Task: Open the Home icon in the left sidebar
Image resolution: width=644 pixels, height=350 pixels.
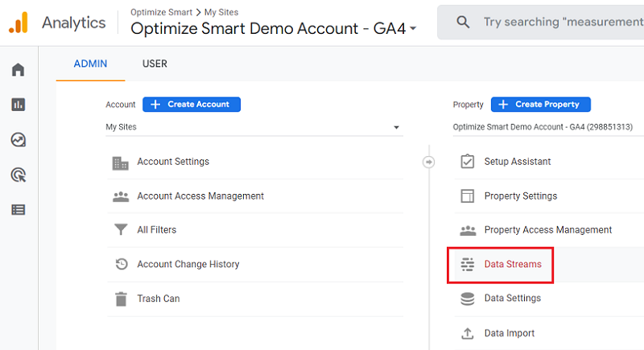Action: click(18, 69)
